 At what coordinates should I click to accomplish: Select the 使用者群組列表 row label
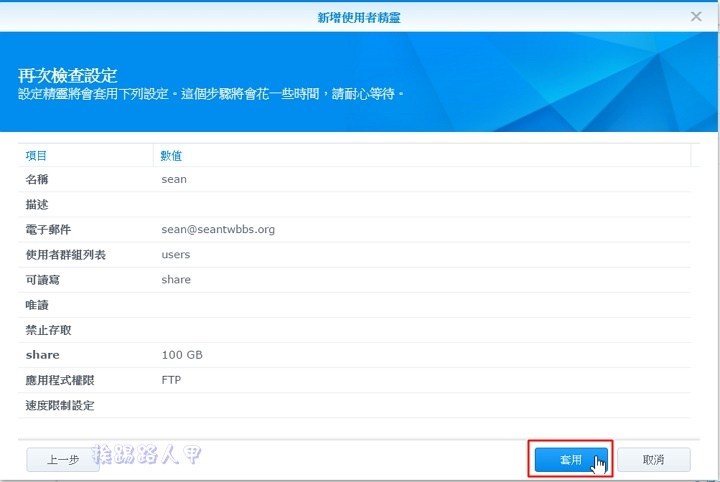[66, 255]
